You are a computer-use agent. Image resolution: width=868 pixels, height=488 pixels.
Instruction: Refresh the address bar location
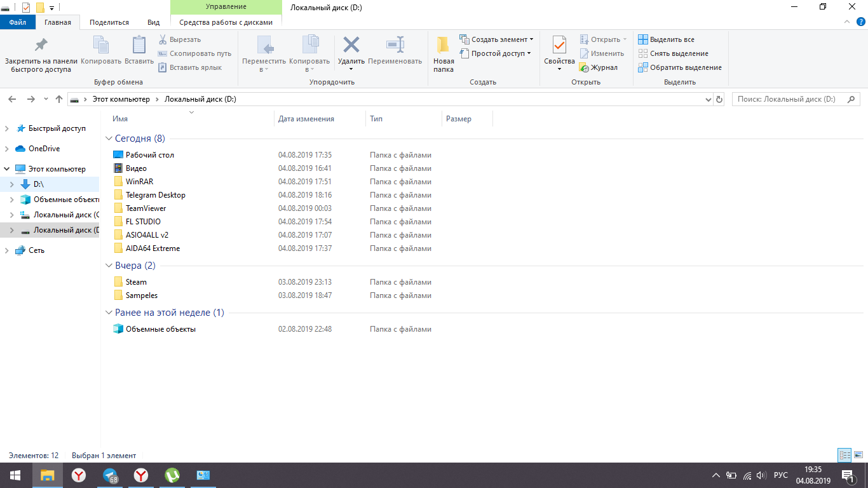[x=719, y=100]
